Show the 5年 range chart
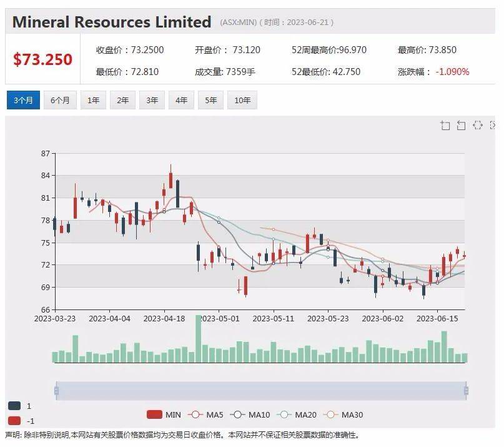The width and height of the screenshot is (504, 447). (211, 100)
